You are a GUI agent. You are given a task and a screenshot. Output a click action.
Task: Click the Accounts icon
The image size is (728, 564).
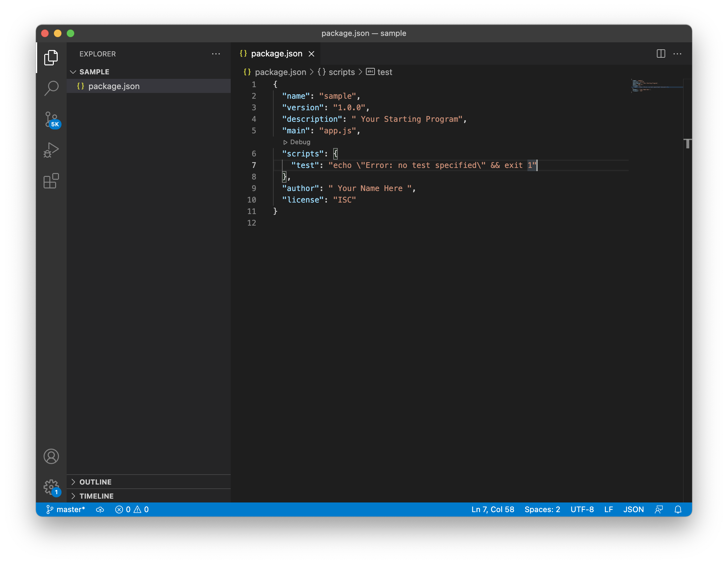pos(51,456)
